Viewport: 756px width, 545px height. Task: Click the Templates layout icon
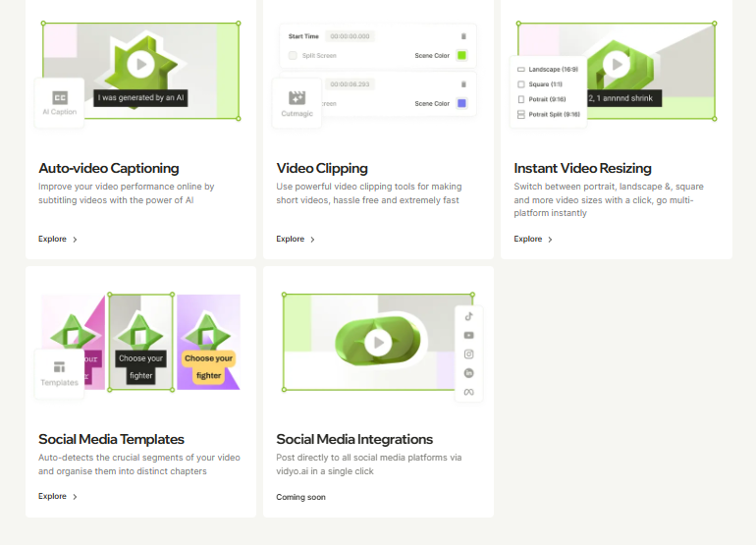(x=60, y=367)
